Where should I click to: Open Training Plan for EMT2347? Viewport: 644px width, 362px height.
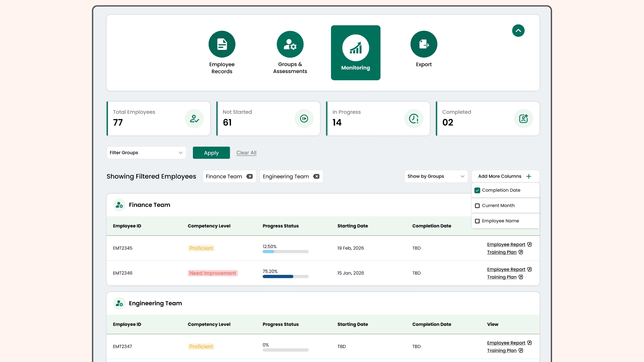click(502, 350)
